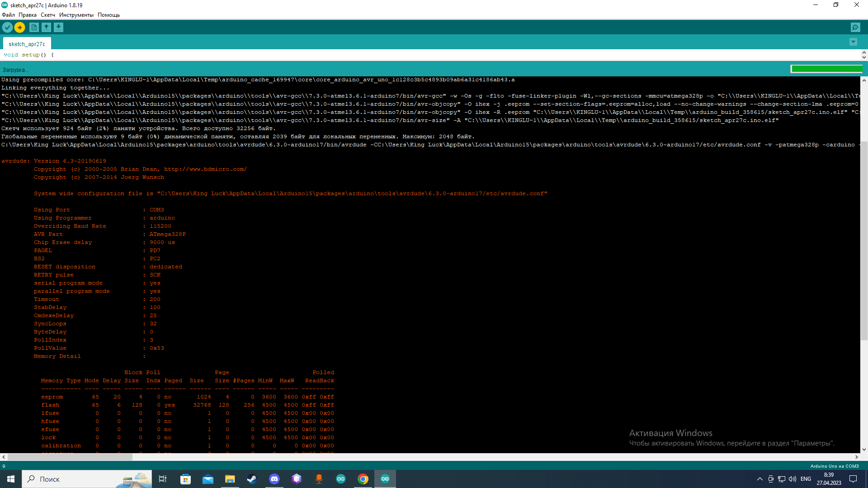Image resolution: width=868 pixels, height=488 pixels.
Task: Click the 'Memory Detail' console line
Action: tap(90, 356)
